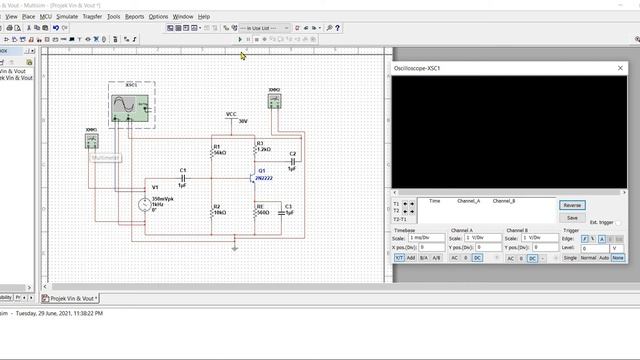The width and height of the screenshot is (640, 360).
Task: Select the V1 AC voltage source symbol
Action: click(x=144, y=204)
